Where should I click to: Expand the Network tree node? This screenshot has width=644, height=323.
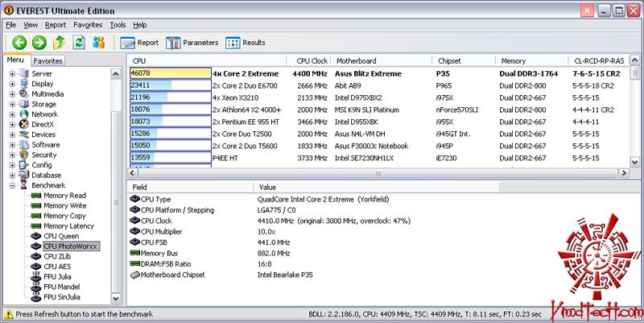tap(12, 114)
